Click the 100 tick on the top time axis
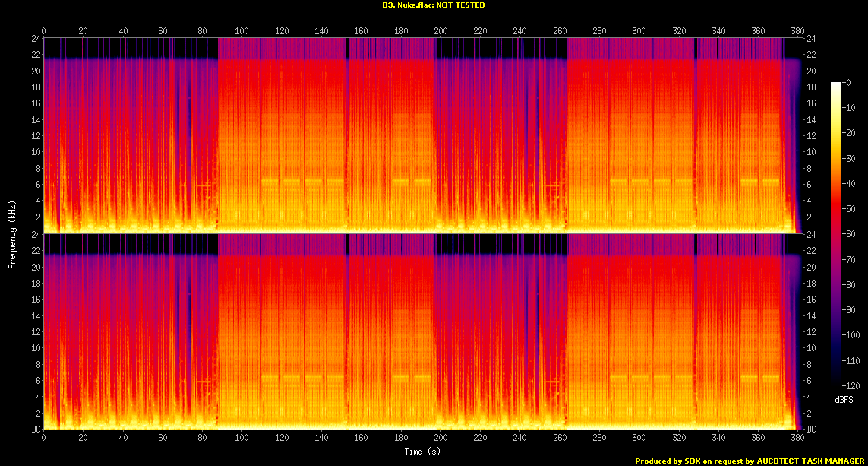The width and height of the screenshot is (868, 466). [x=242, y=31]
